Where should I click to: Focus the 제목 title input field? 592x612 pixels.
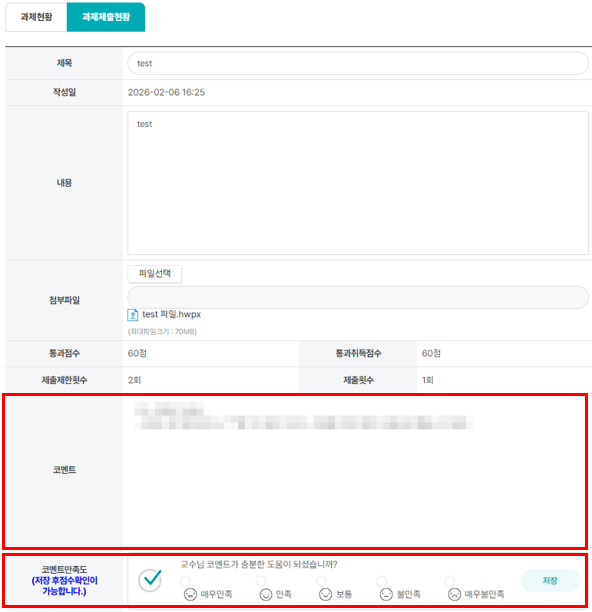point(358,63)
